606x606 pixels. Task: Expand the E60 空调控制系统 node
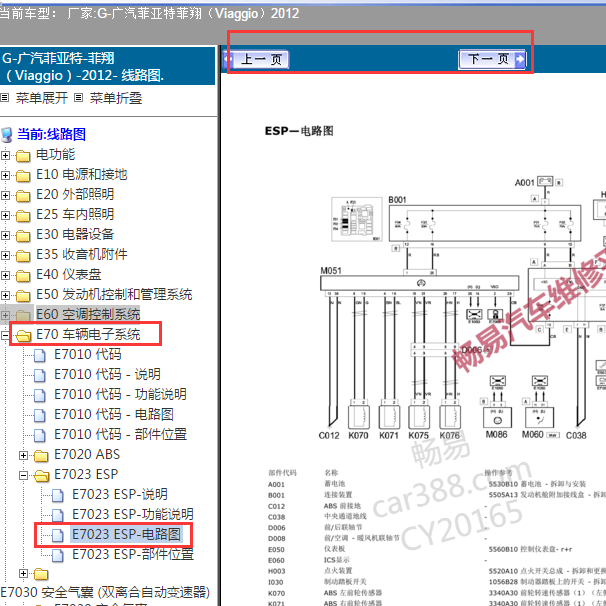point(5,315)
